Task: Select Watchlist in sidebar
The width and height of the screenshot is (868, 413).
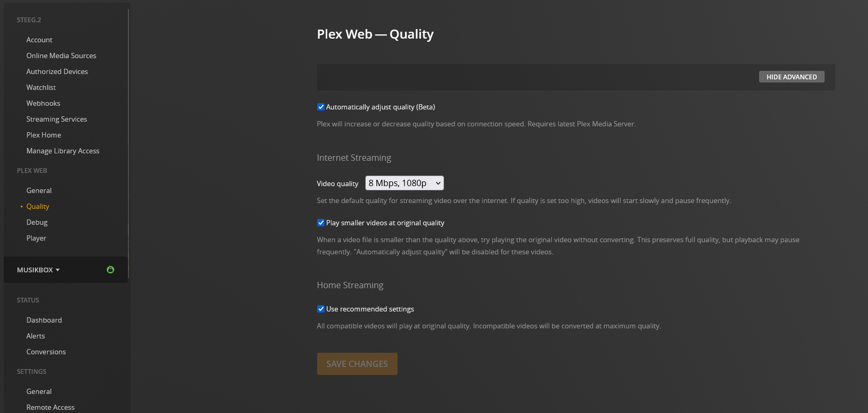Action: tap(41, 87)
